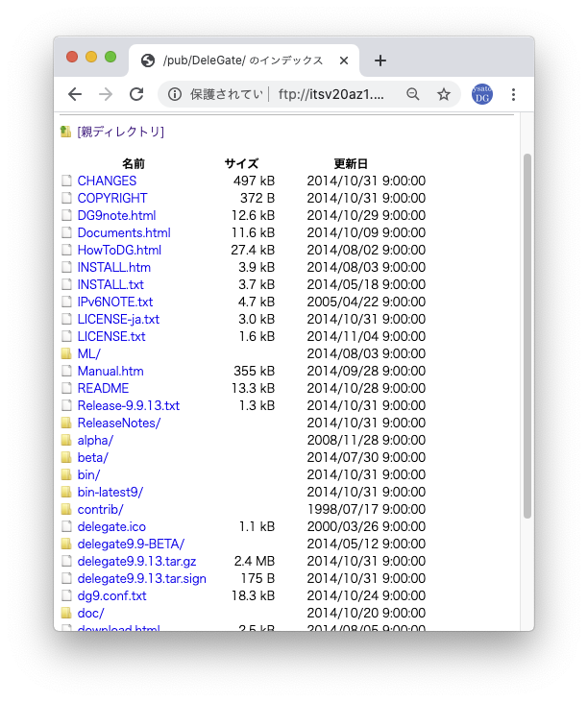This screenshot has width=588, height=702.
Task: Open the bin-latest9/ directory
Action: 110,492
